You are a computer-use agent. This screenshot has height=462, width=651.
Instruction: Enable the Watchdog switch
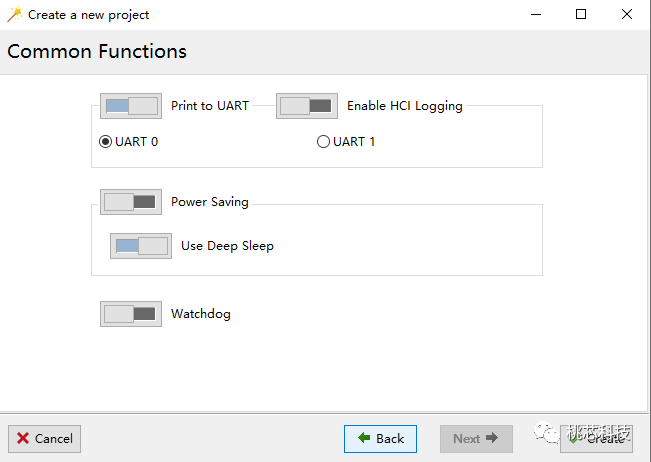click(x=131, y=314)
